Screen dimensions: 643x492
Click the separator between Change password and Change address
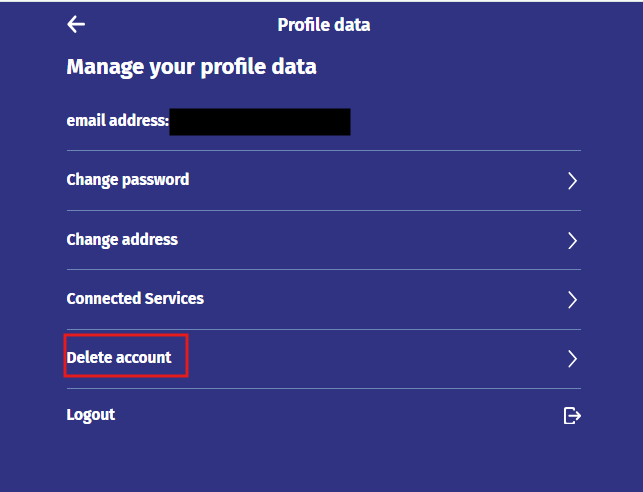[x=324, y=210]
